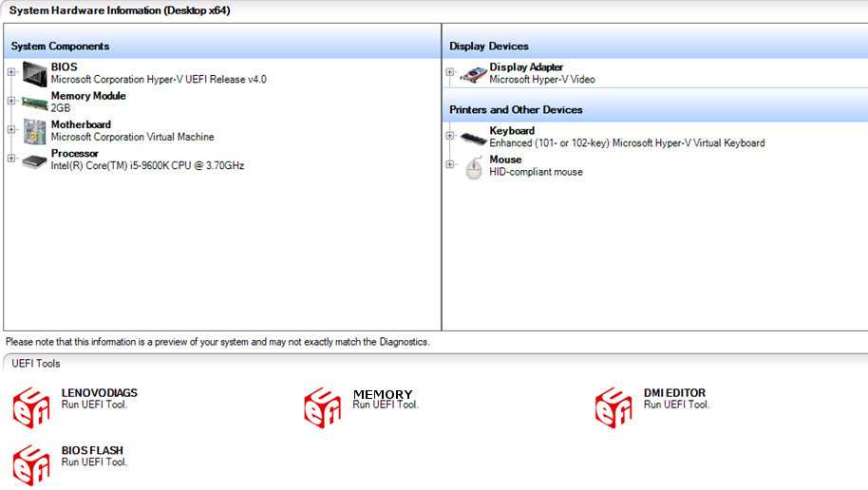This screenshot has height=490, width=868.
Task: Expand the Memory Module tree node
Action: (11, 101)
